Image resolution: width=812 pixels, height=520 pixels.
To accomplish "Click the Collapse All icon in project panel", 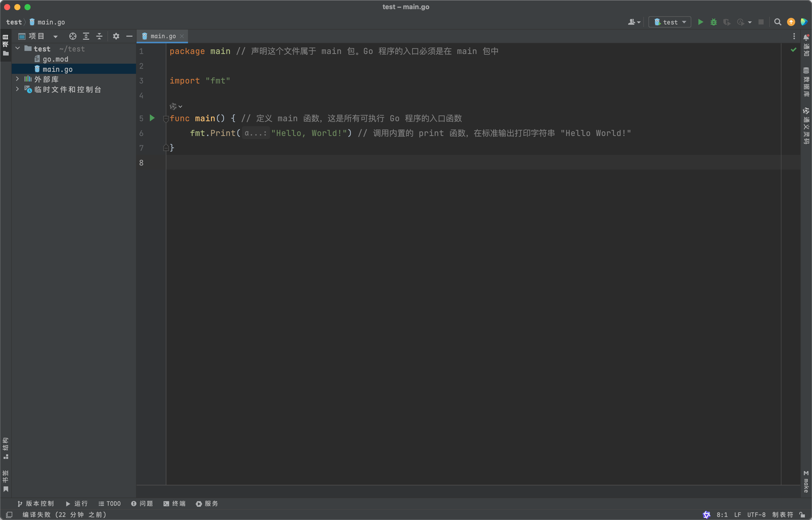I will pyautogui.click(x=99, y=36).
